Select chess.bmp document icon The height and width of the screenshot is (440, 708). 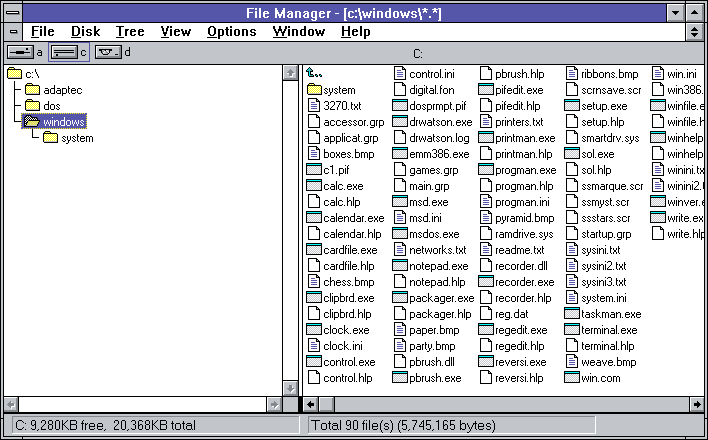pyautogui.click(x=314, y=281)
